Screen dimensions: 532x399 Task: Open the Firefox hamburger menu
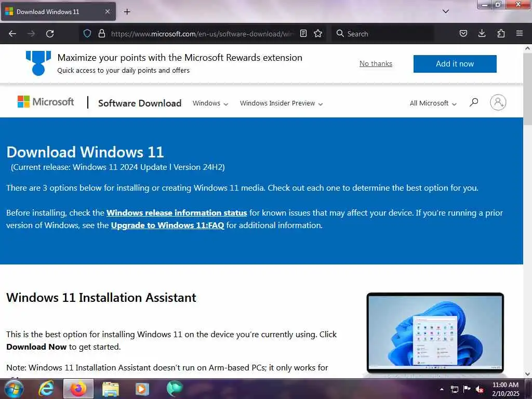point(520,33)
